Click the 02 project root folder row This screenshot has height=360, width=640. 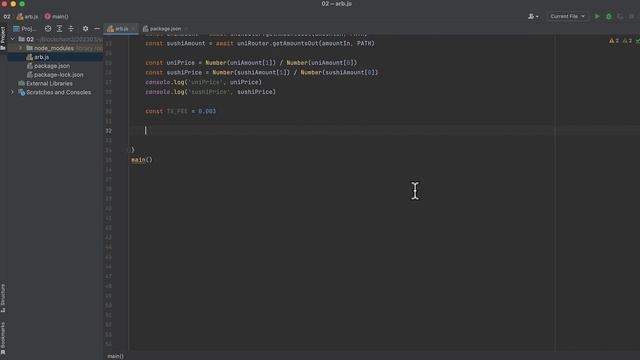[55, 39]
